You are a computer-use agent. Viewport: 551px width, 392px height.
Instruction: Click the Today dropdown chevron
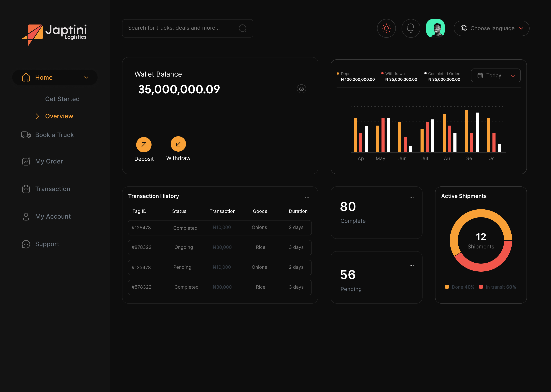click(x=513, y=76)
